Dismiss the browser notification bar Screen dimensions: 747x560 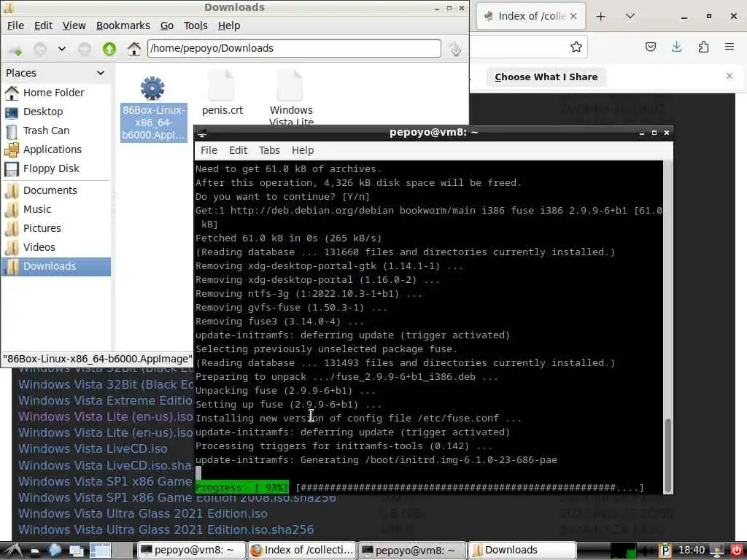pyautogui.click(x=729, y=76)
